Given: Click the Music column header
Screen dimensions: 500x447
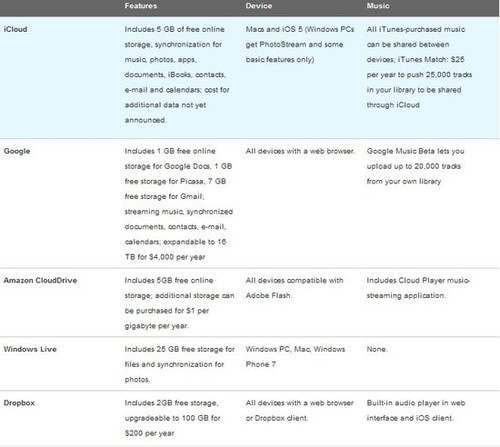Looking at the screenshot, I should pyautogui.click(x=378, y=6).
